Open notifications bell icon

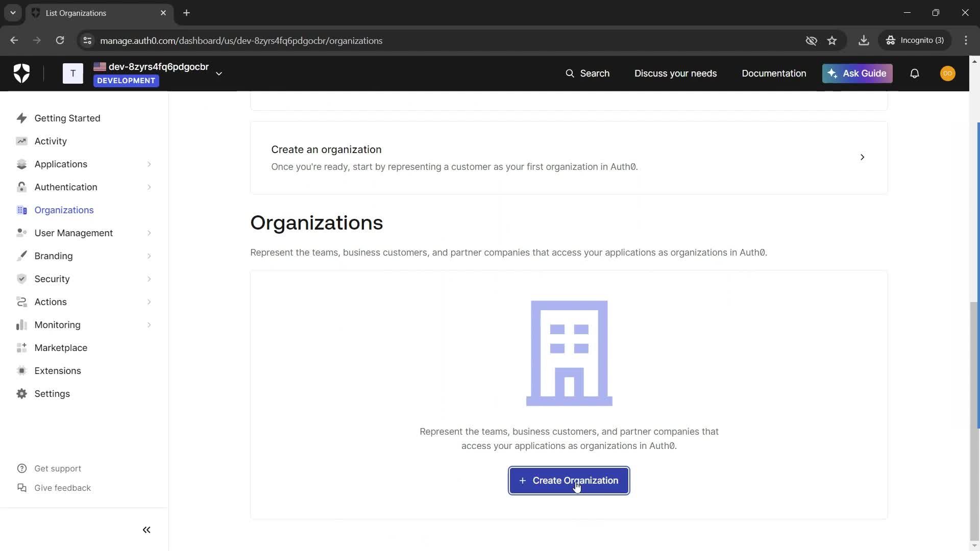coord(915,73)
